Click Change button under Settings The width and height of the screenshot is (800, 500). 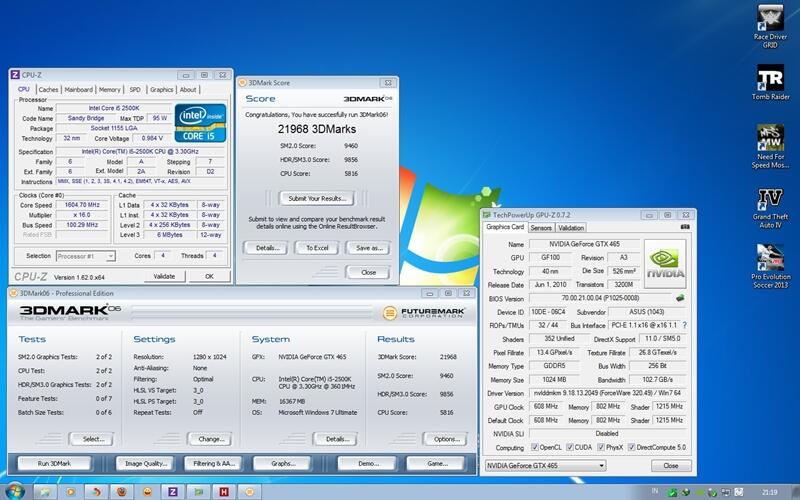pyautogui.click(x=210, y=439)
